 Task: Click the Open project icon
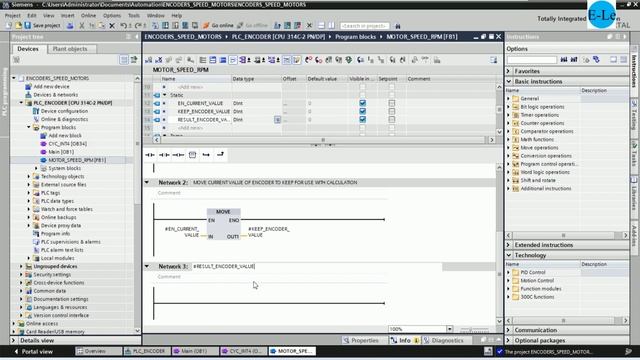(18, 26)
